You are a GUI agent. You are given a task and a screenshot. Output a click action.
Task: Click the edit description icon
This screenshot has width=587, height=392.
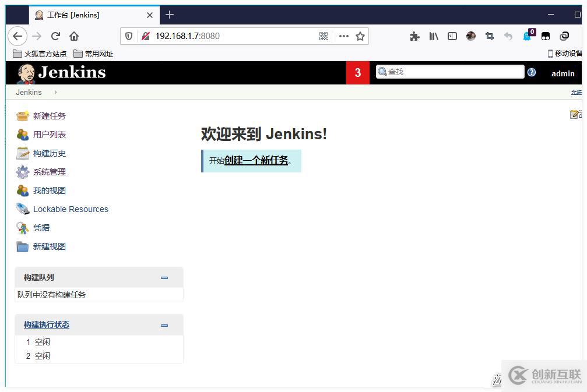point(574,115)
